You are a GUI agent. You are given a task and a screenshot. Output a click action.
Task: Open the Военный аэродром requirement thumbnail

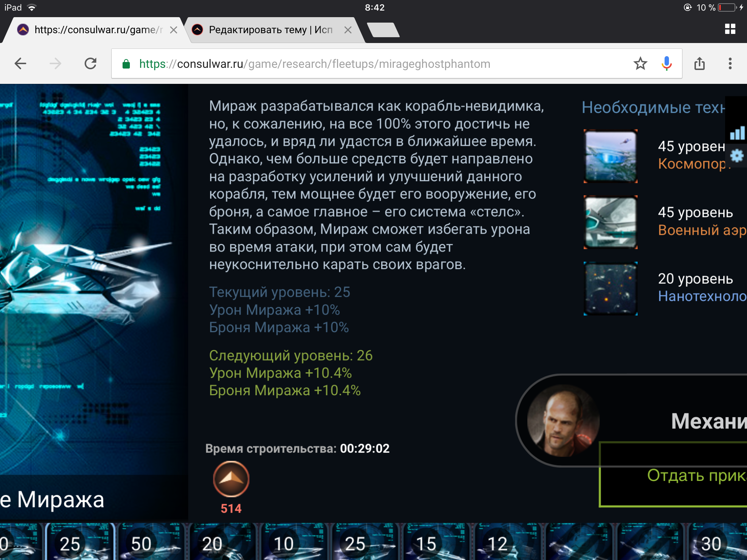610,222
